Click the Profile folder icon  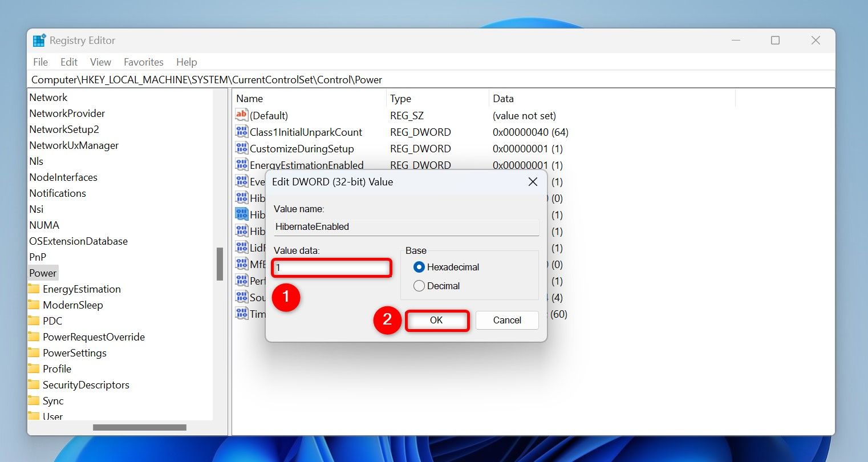tap(34, 369)
